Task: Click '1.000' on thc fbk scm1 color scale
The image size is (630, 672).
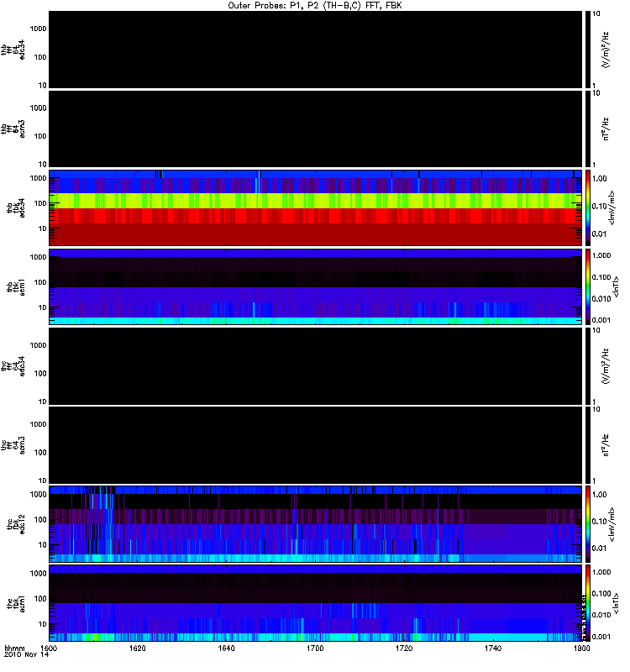Action: 601,572
